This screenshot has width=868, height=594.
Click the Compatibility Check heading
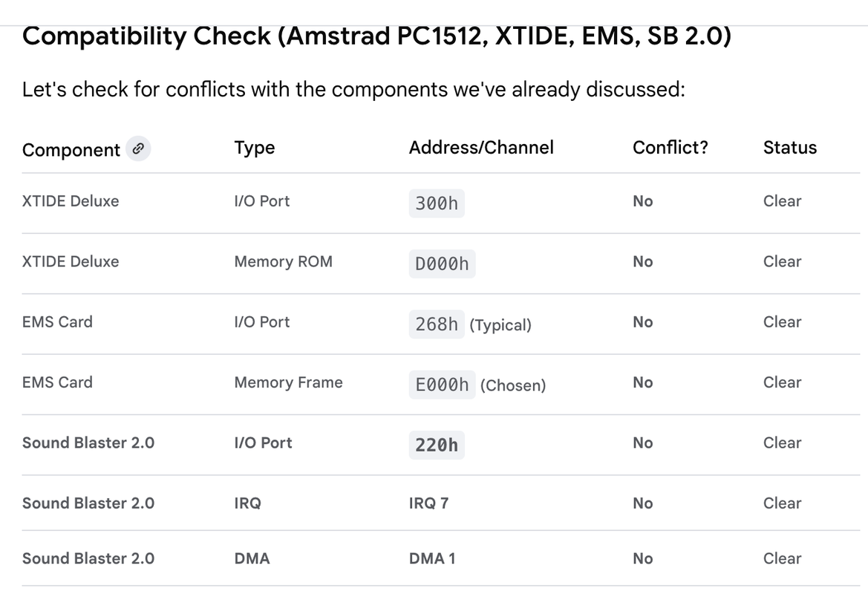[376, 36]
